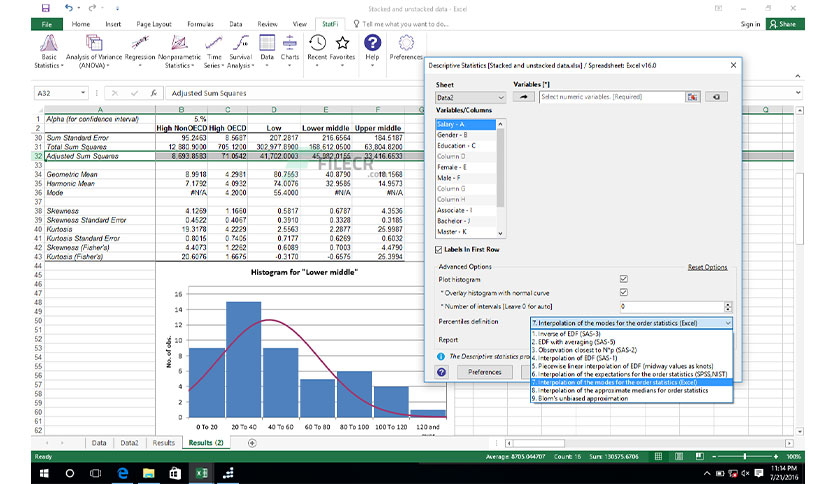Open the Windows Start menu
The image size is (836, 484).
click(44, 473)
